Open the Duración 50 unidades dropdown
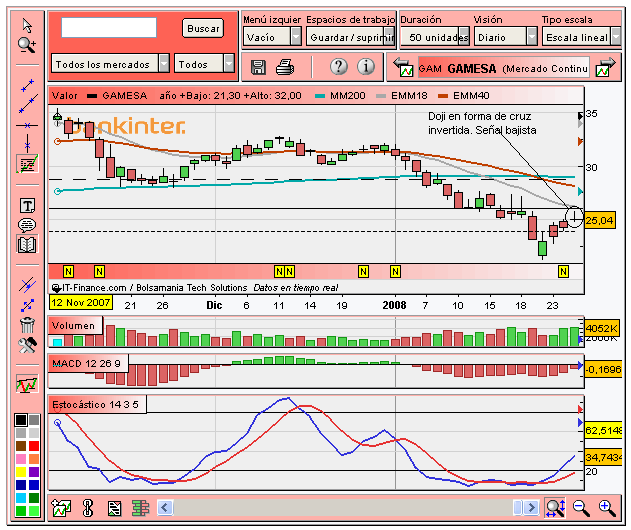 (x=435, y=37)
